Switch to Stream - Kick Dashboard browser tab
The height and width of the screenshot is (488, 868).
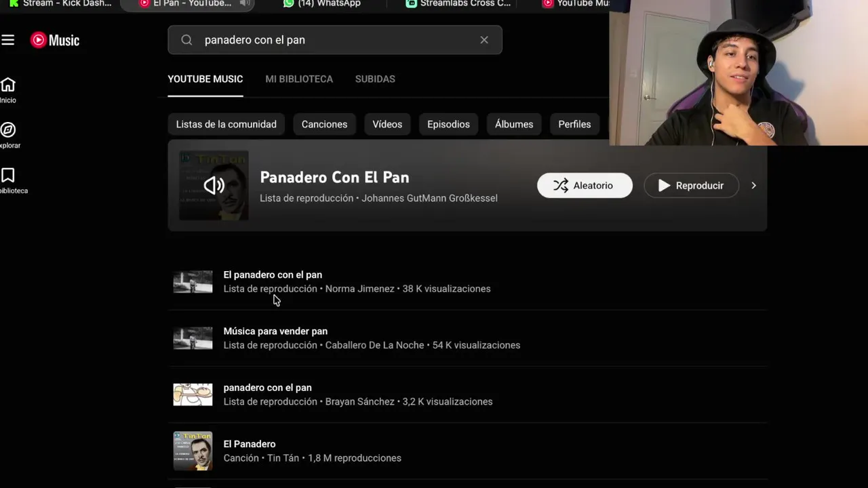pyautogui.click(x=60, y=4)
